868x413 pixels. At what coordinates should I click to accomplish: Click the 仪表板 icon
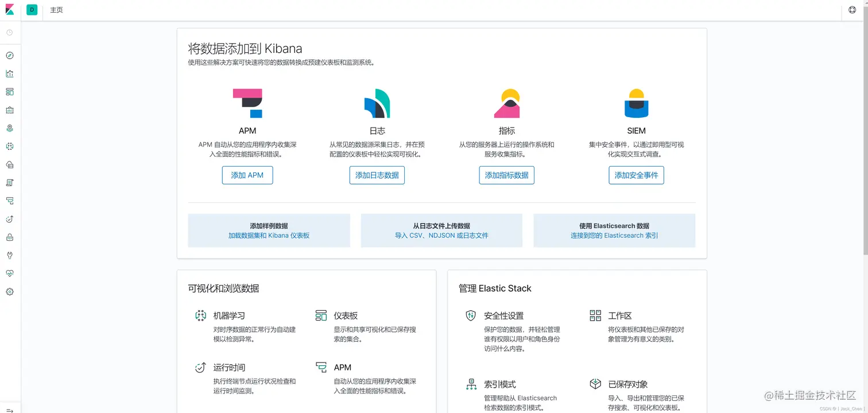(321, 315)
